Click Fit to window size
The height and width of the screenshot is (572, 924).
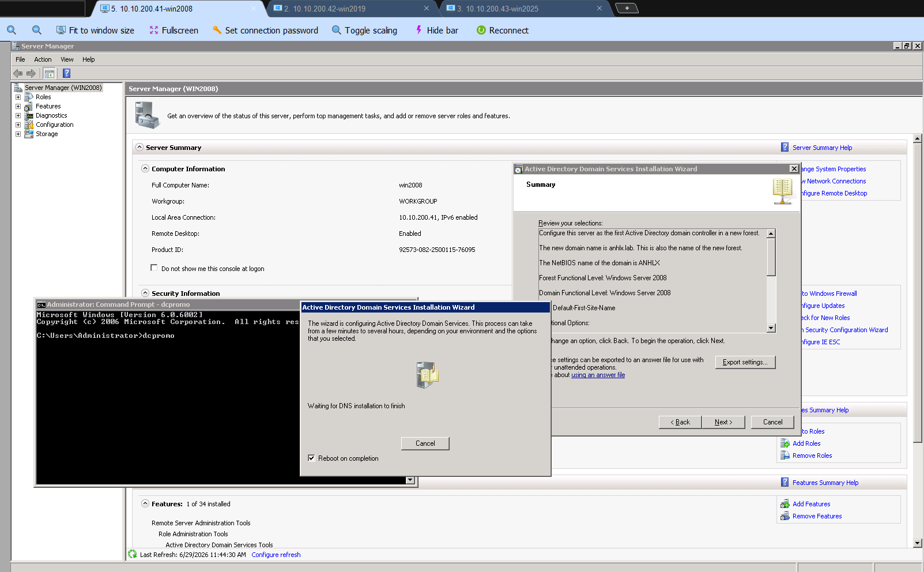pos(95,30)
